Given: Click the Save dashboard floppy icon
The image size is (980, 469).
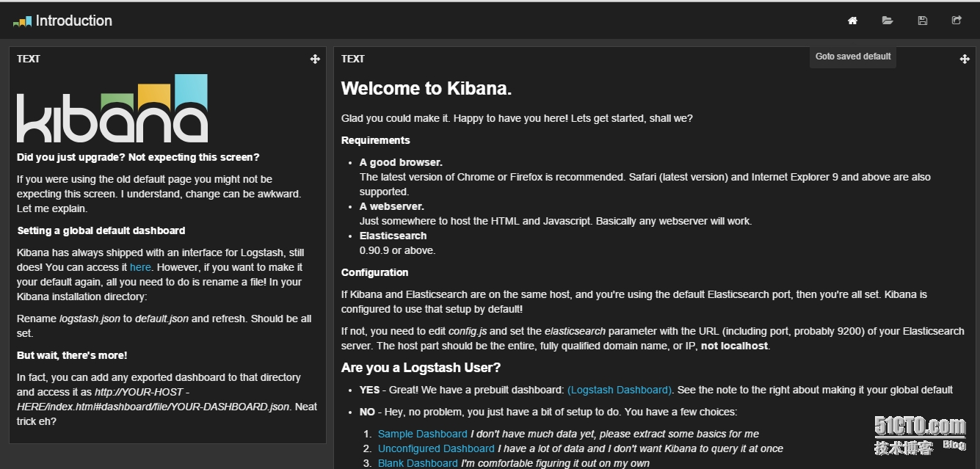Looking at the screenshot, I should [x=923, y=21].
